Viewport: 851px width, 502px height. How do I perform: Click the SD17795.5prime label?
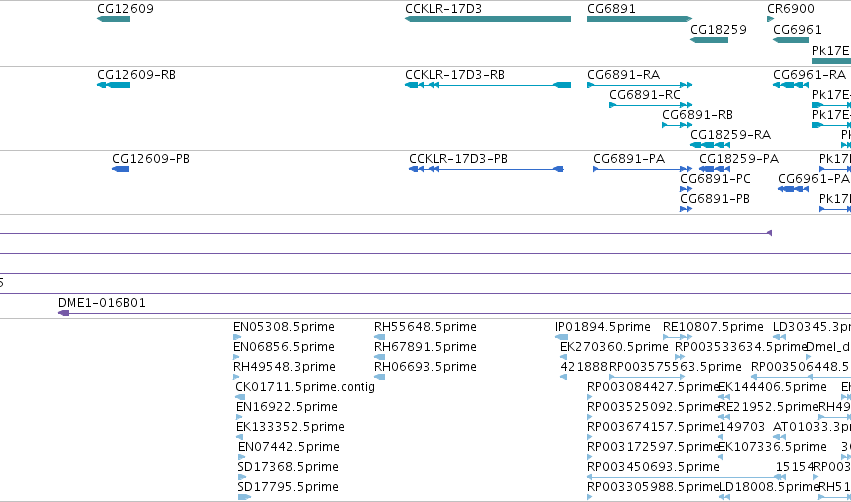click(288, 487)
